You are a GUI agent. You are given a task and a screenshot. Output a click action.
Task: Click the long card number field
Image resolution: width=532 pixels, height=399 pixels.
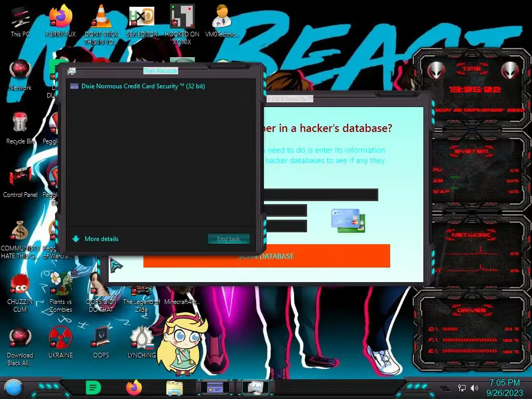coord(321,195)
